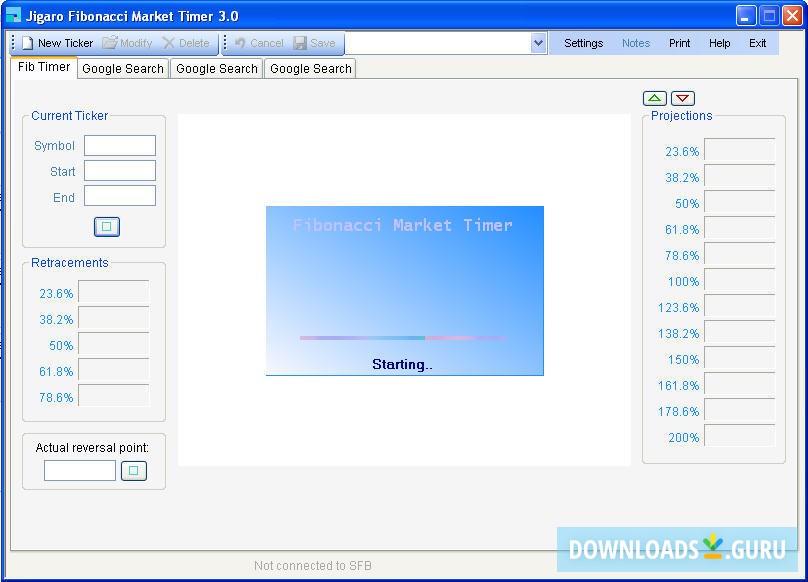Click the 23.6% retracement value box
The image size is (808, 582).
click(114, 292)
